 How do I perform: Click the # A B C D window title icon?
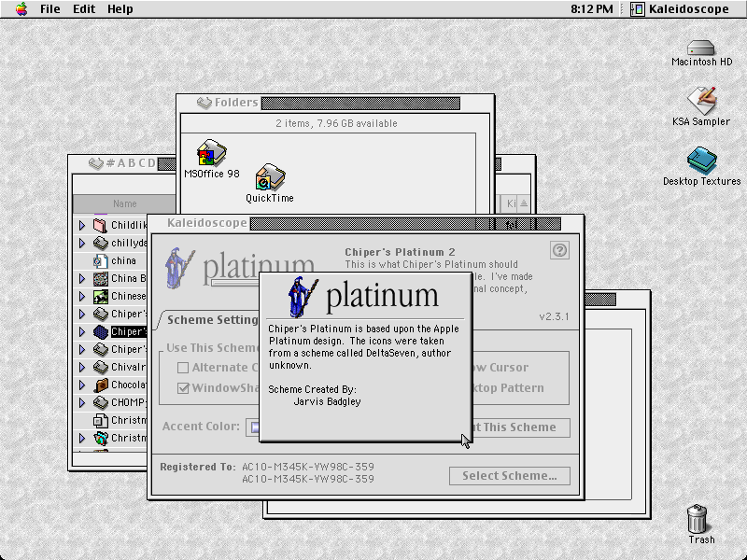point(96,163)
